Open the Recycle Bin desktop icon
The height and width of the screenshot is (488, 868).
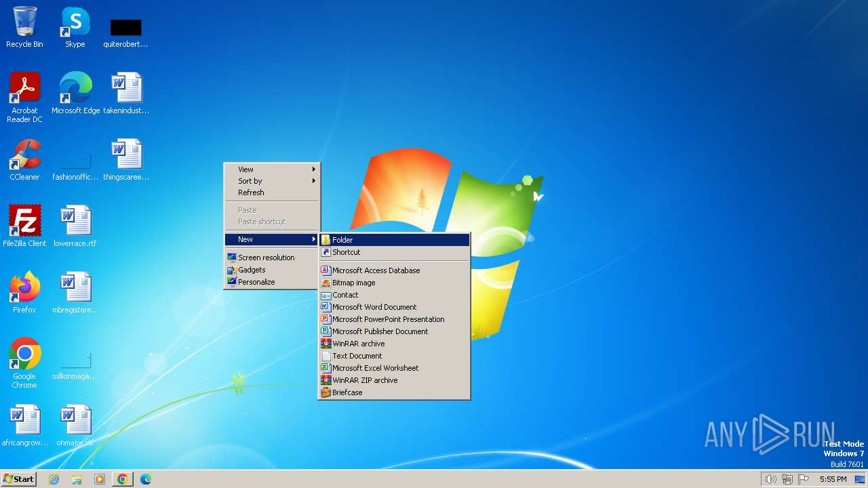24,27
